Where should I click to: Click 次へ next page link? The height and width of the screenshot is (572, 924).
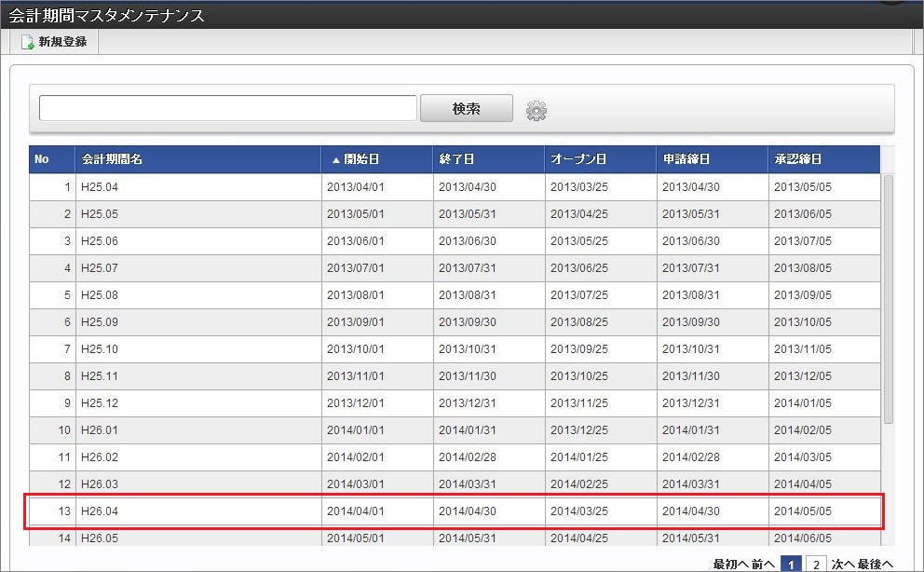click(x=844, y=564)
